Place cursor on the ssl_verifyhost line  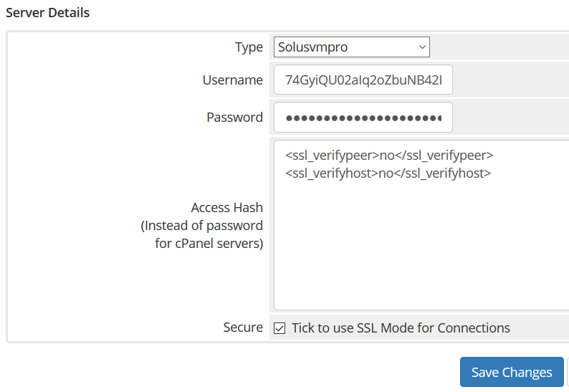[x=388, y=173]
